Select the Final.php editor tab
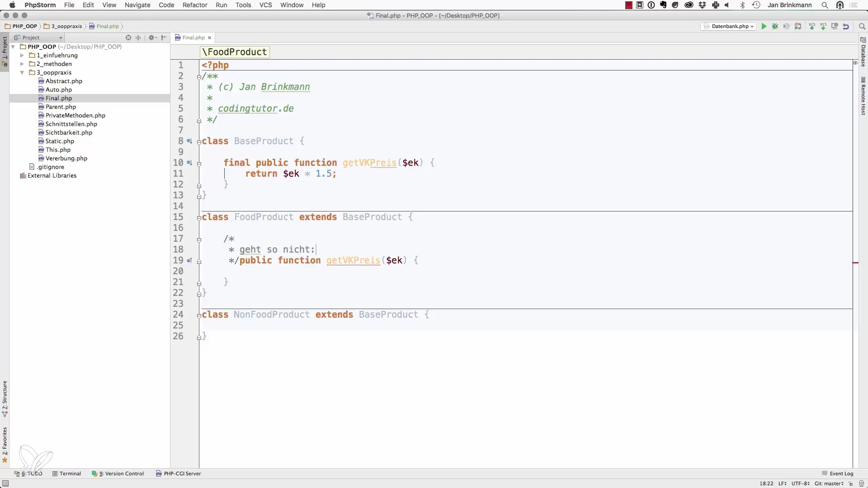This screenshot has height=488, width=868. (x=193, y=38)
